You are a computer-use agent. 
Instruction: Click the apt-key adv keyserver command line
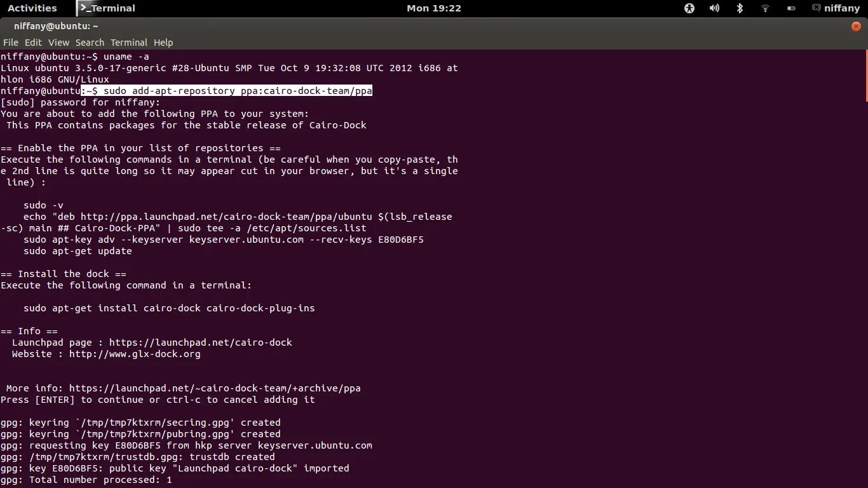[224, 240]
